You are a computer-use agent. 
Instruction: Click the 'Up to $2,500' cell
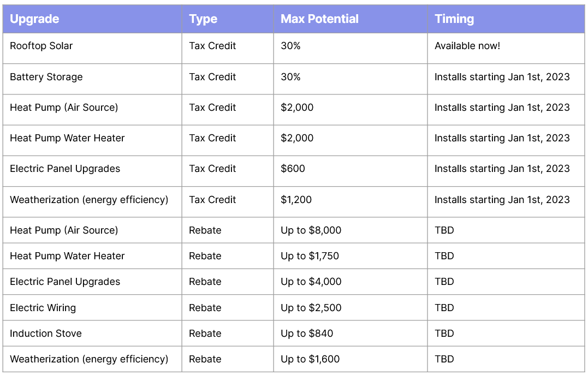coord(311,308)
